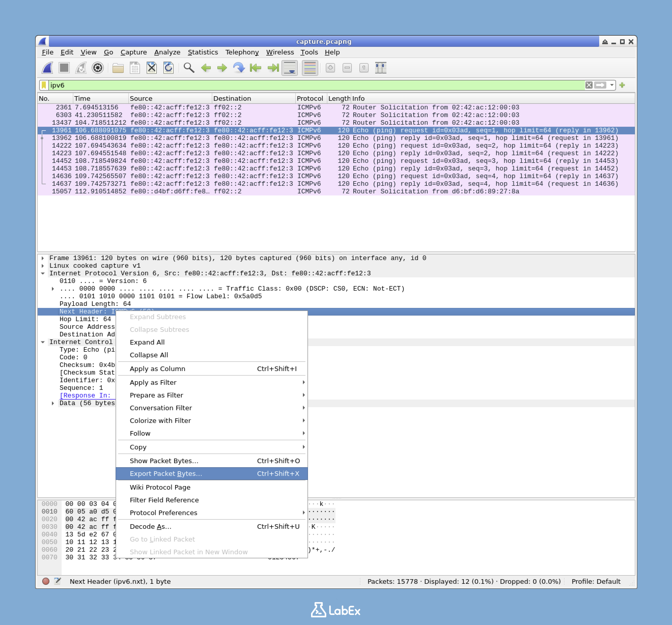This screenshot has width=672, height=625.
Task: Select the start capture shark fin icon
Action: click(x=47, y=68)
